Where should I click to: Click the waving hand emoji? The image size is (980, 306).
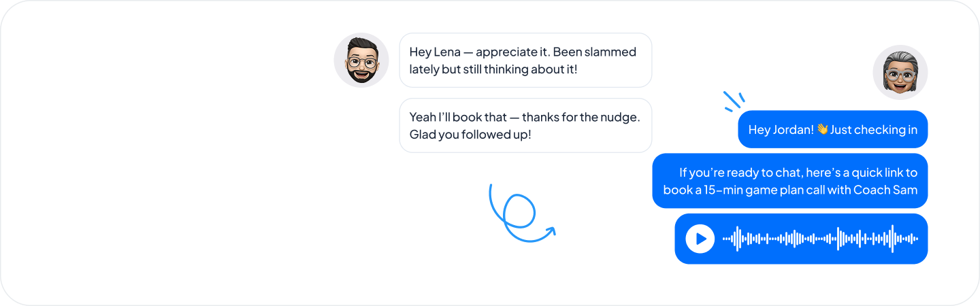point(822,129)
